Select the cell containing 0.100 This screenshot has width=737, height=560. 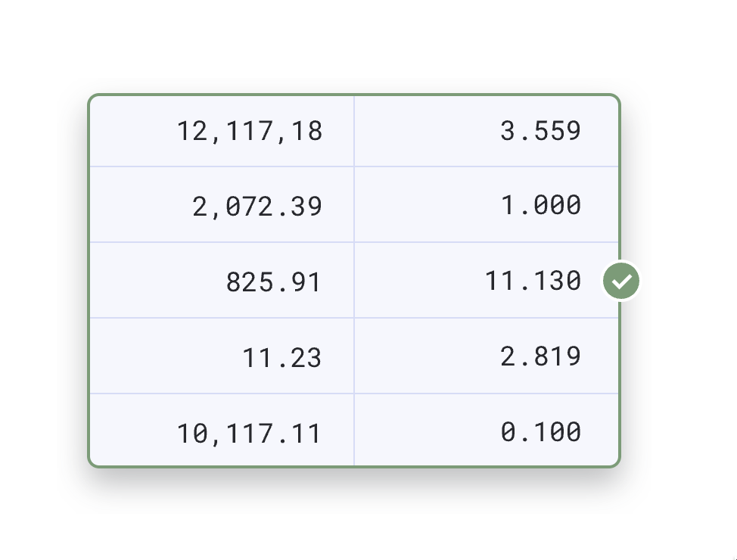coord(486,430)
